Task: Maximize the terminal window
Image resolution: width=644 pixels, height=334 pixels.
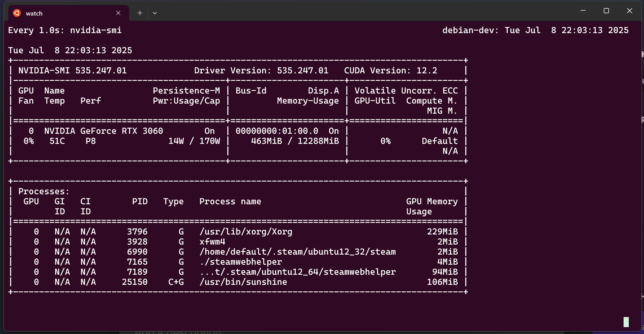Action: 606,11
